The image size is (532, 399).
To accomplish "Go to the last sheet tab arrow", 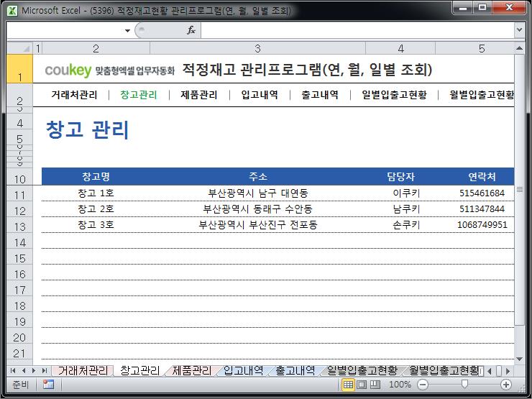I will [44, 370].
